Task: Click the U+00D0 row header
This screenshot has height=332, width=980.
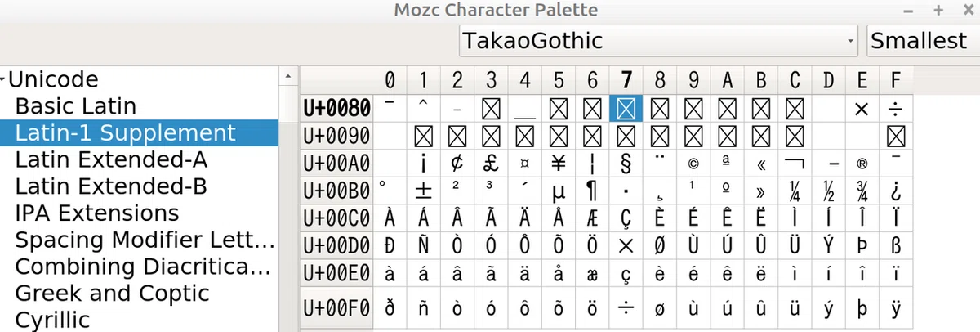Action: coord(336,245)
